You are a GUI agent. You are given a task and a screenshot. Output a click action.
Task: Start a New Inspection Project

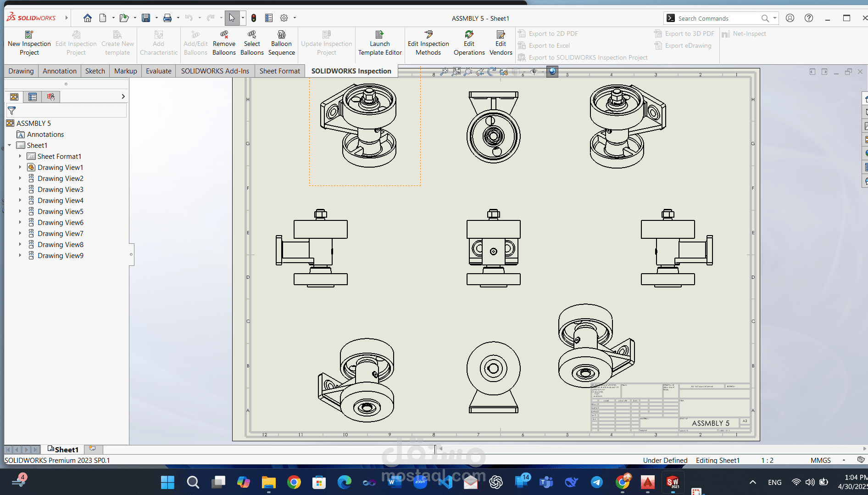[29, 43]
